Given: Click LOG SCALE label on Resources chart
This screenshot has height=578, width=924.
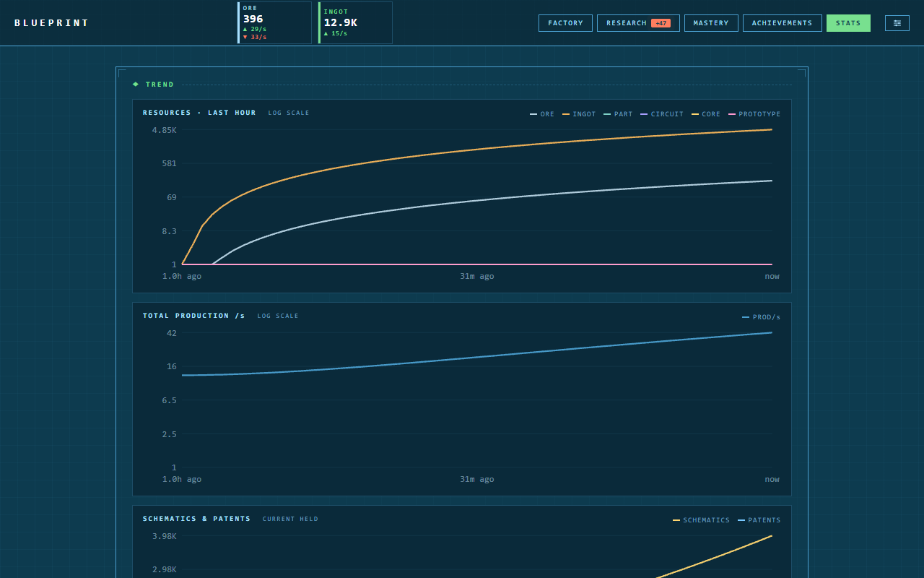Looking at the screenshot, I should [x=289, y=113].
